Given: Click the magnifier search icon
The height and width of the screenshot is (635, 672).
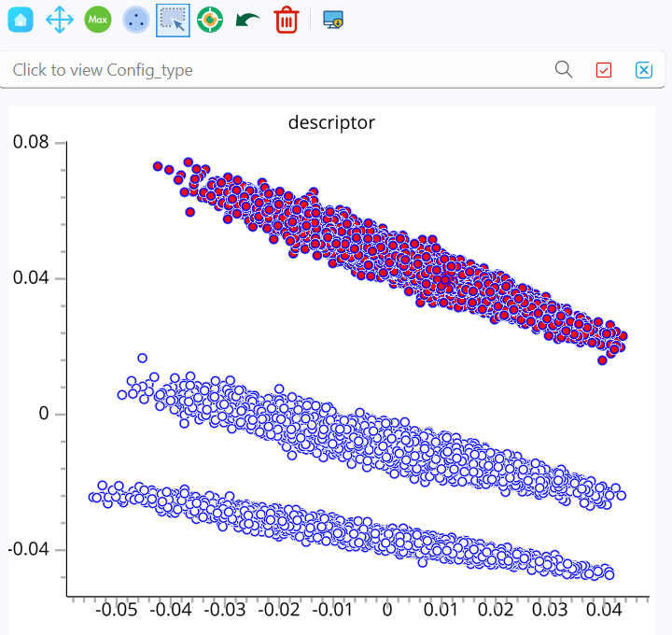Looking at the screenshot, I should [x=564, y=69].
